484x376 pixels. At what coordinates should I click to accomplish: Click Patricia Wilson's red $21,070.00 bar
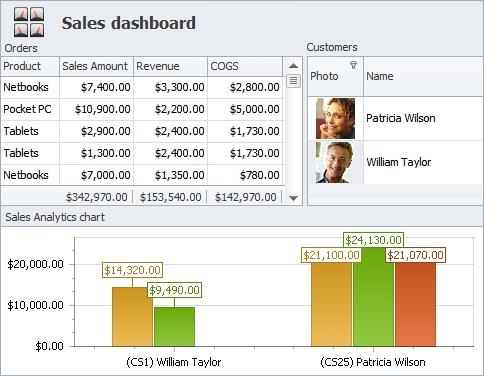(x=415, y=304)
